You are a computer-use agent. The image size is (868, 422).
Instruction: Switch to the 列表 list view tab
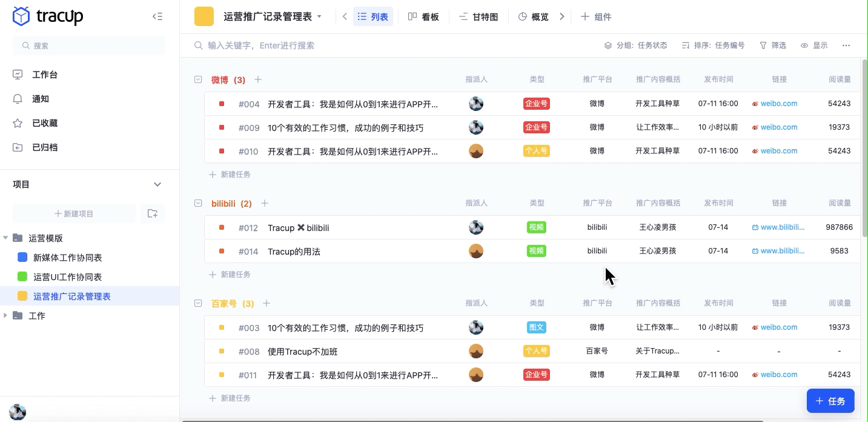[373, 16]
